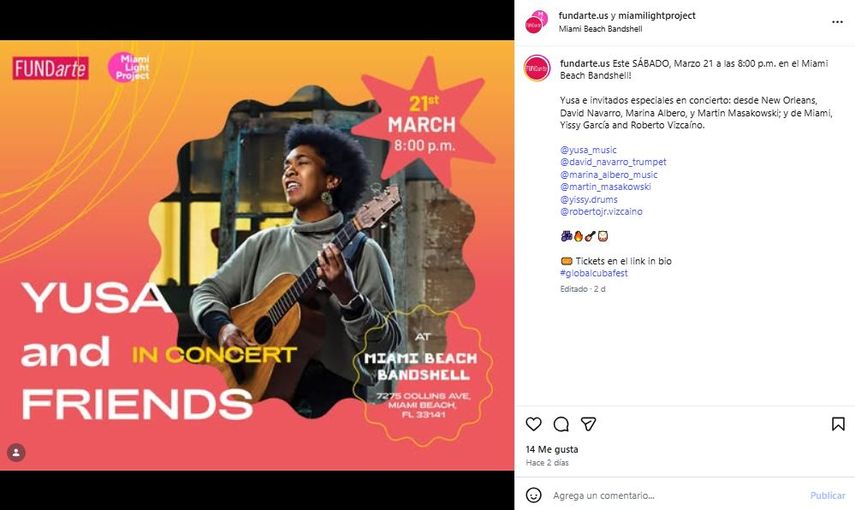This screenshot has width=855, height=510.
Task: Open @yissy.drums mention link
Action: click(x=588, y=199)
